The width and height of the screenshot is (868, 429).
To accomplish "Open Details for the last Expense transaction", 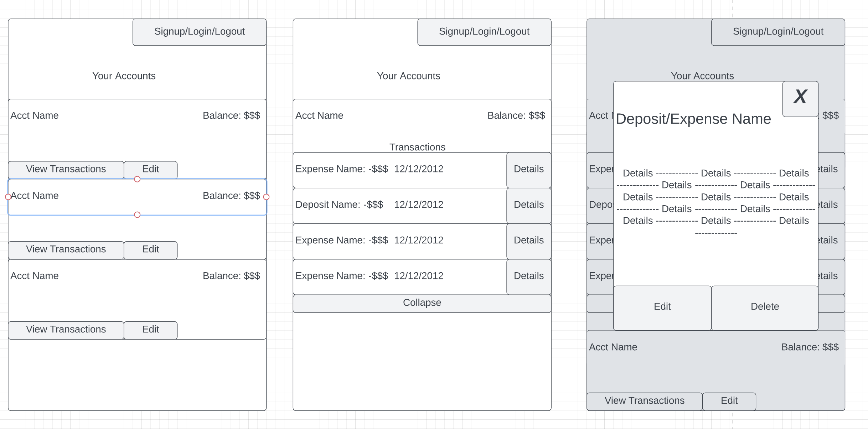I will pos(528,276).
